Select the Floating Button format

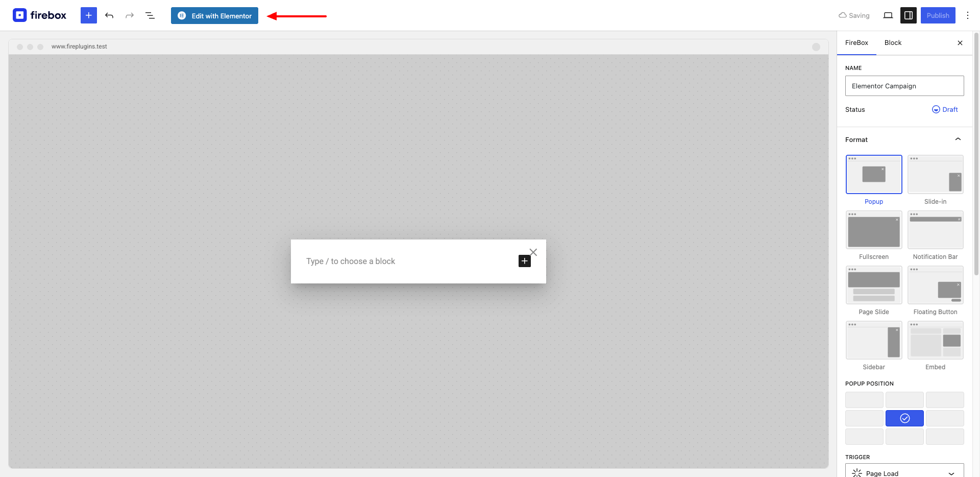936,290
